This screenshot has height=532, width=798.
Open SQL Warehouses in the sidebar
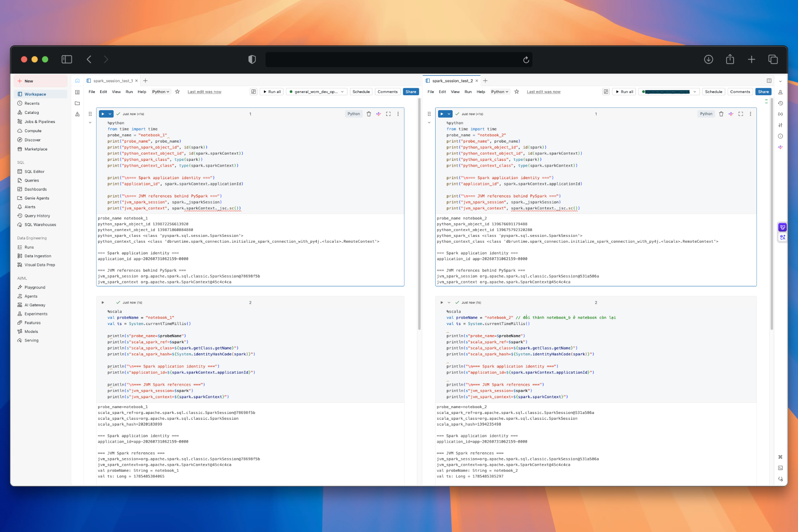(41, 225)
